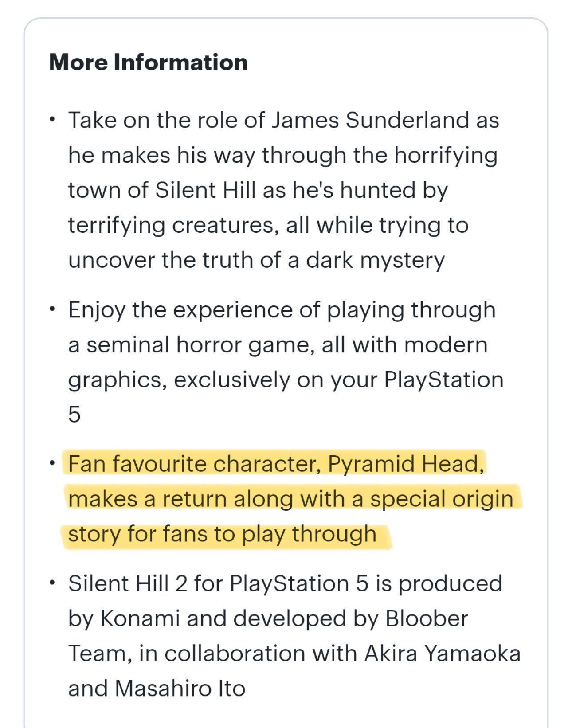
Task: Click the "Silent Hill 2 for PlayStation 5" text
Action: click(218, 583)
